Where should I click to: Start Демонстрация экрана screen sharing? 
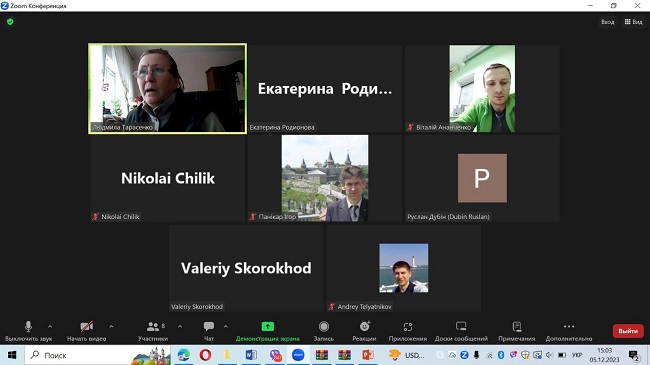[x=267, y=331]
